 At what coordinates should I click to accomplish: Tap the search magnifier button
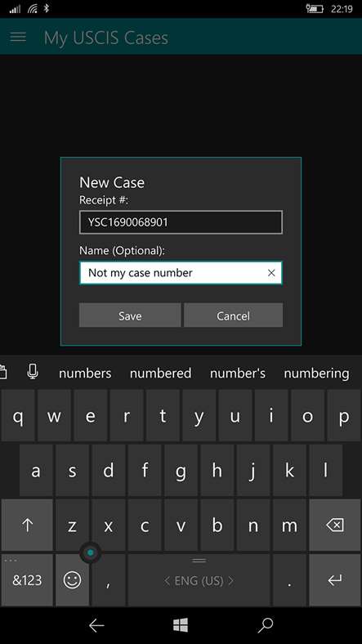(x=265, y=625)
